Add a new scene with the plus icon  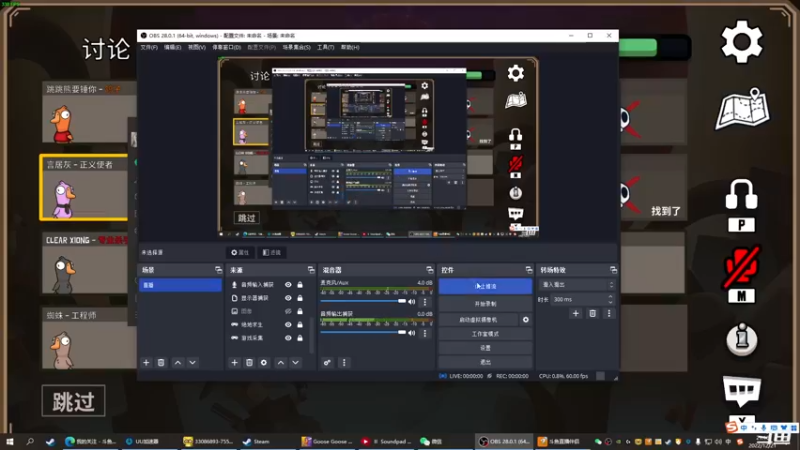click(x=146, y=363)
